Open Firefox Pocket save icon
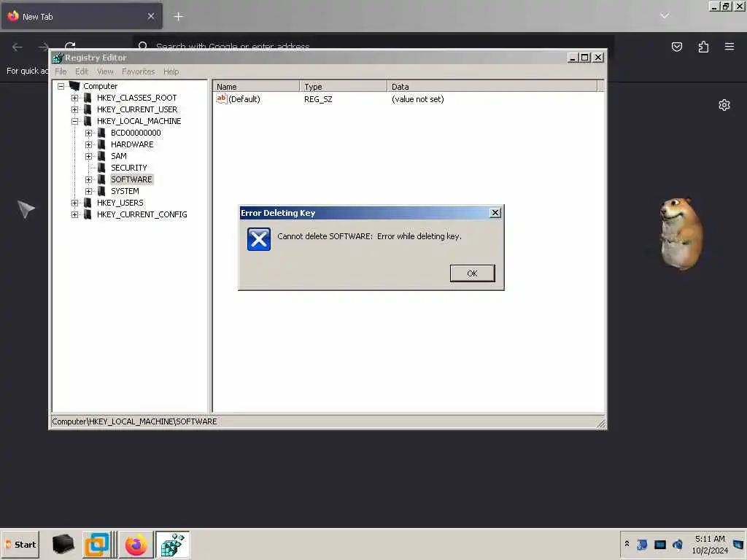Image resolution: width=747 pixels, height=560 pixels. 676,47
